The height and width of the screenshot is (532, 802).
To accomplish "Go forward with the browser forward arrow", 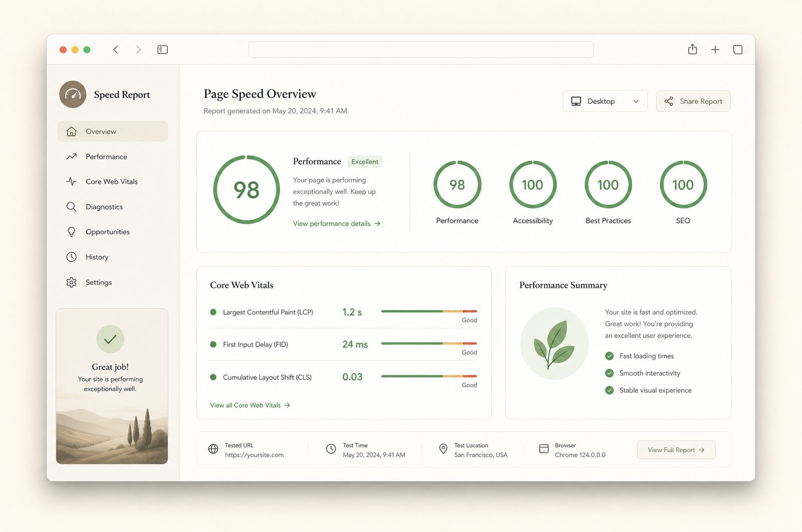I will coord(138,50).
